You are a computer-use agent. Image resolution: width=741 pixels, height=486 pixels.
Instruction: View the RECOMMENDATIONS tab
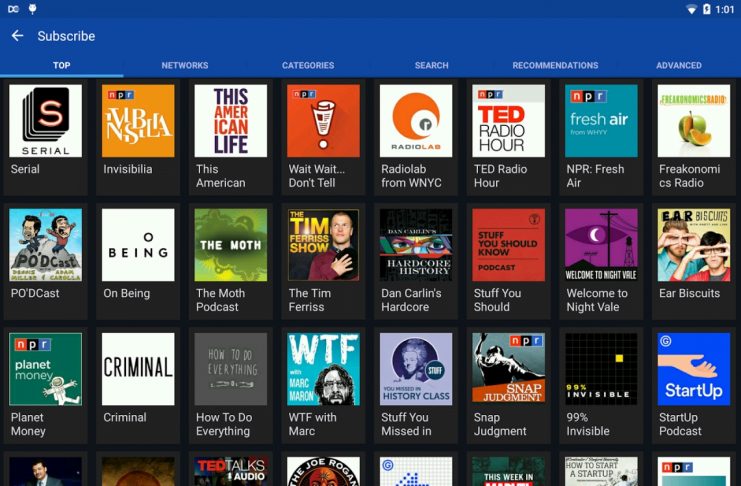(555, 65)
